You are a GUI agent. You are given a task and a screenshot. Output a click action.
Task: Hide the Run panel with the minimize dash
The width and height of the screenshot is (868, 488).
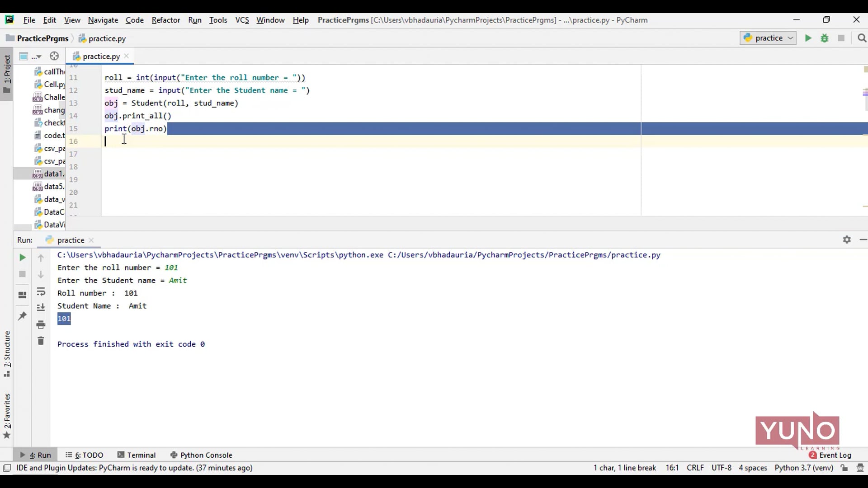tap(863, 239)
